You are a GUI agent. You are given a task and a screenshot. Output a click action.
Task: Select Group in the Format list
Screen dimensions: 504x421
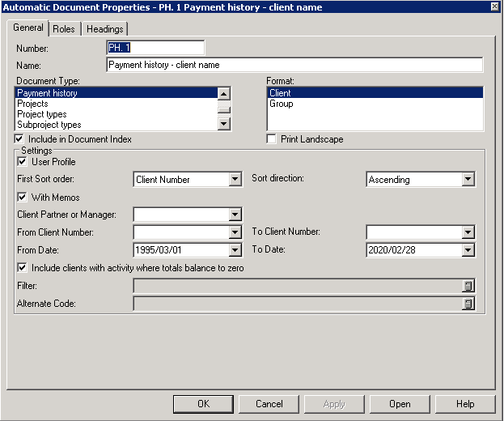pos(282,104)
